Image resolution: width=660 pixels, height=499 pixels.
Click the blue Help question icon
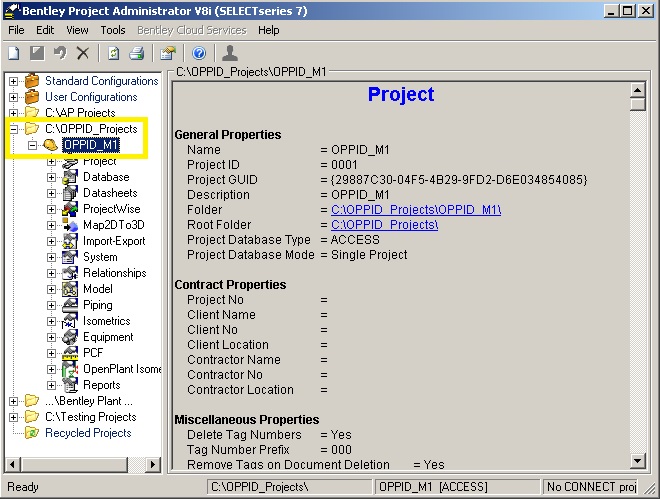(x=199, y=53)
